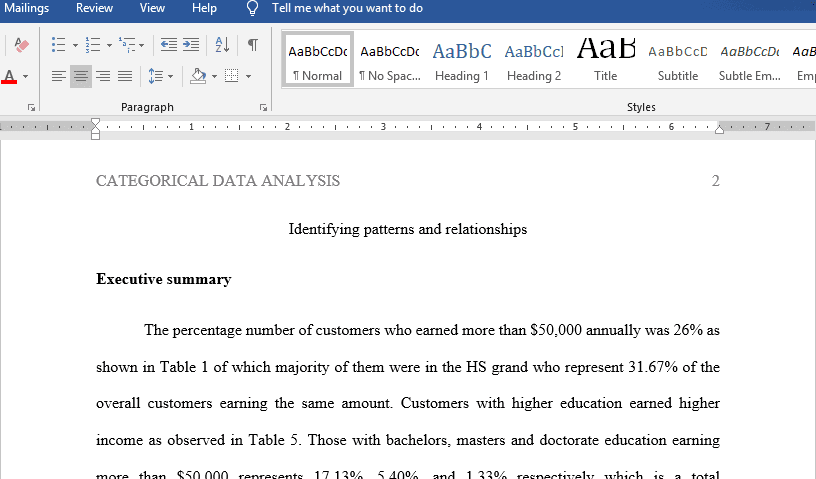
Task: Justify paragraph text
Action: [125, 77]
